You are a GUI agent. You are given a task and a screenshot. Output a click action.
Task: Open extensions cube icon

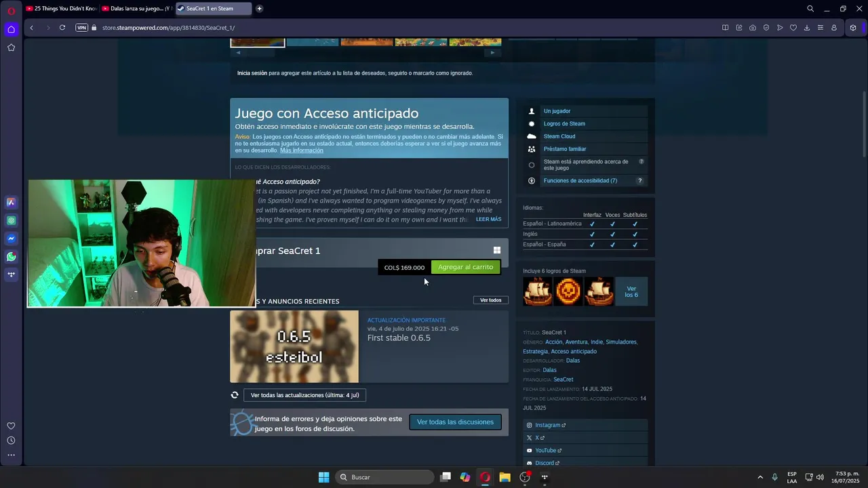click(x=853, y=28)
